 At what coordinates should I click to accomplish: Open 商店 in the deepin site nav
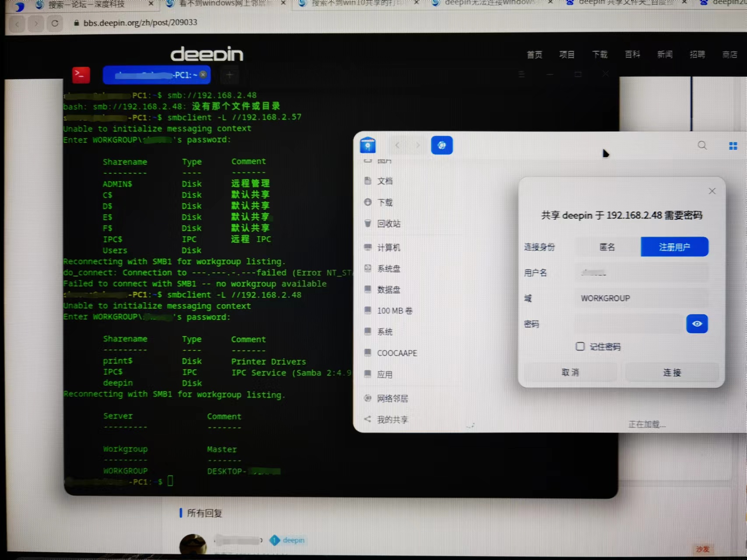click(x=729, y=55)
